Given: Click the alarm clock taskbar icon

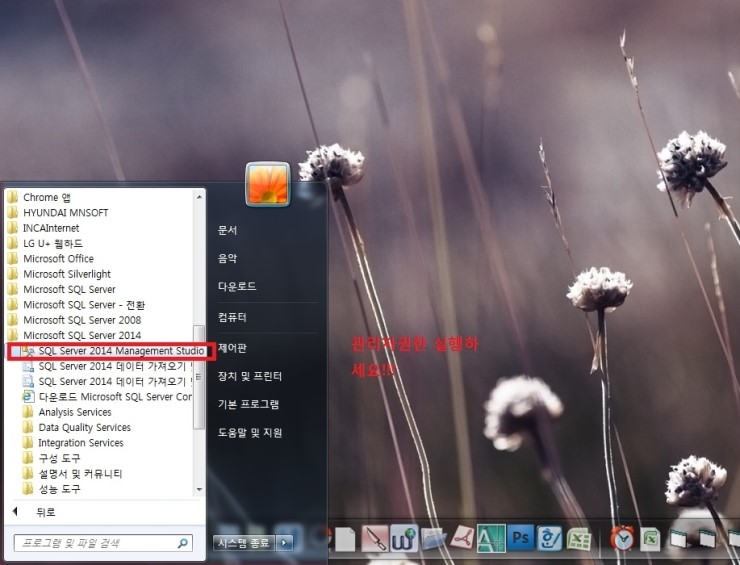Looking at the screenshot, I should 622,538.
